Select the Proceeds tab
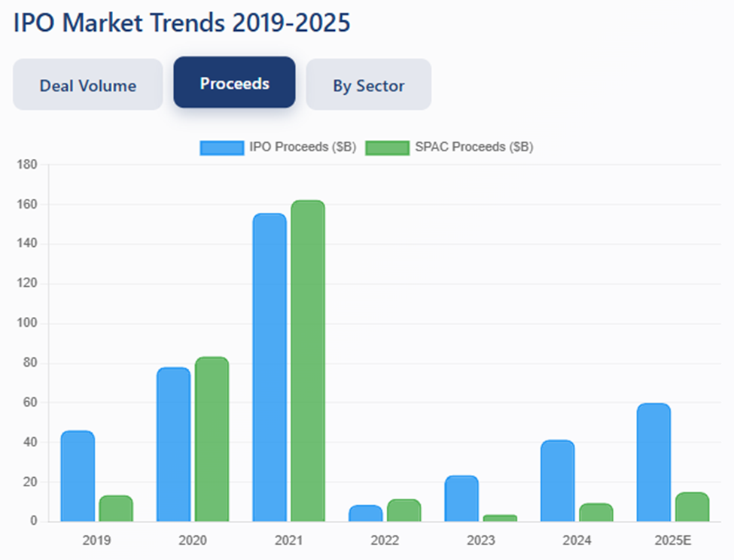734x560 pixels. click(x=234, y=83)
